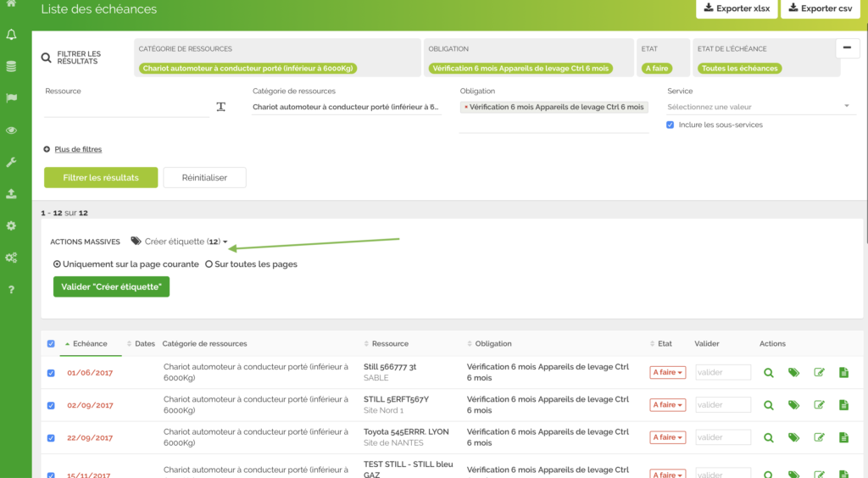Click the Ressource filter input field
The width and height of the screenshot is (868, 478).
125,108
